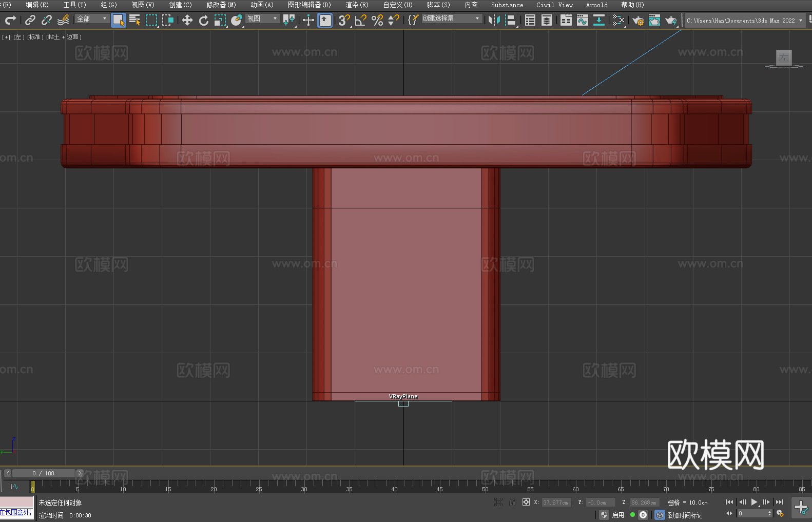812x522 pixels.
Task: Open the Arnold menu
Action: (597, 5)
